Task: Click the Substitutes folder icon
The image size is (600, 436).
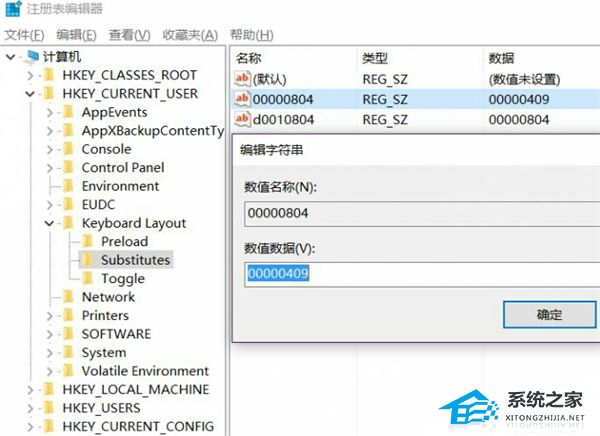Action: (x=88, y=260)
